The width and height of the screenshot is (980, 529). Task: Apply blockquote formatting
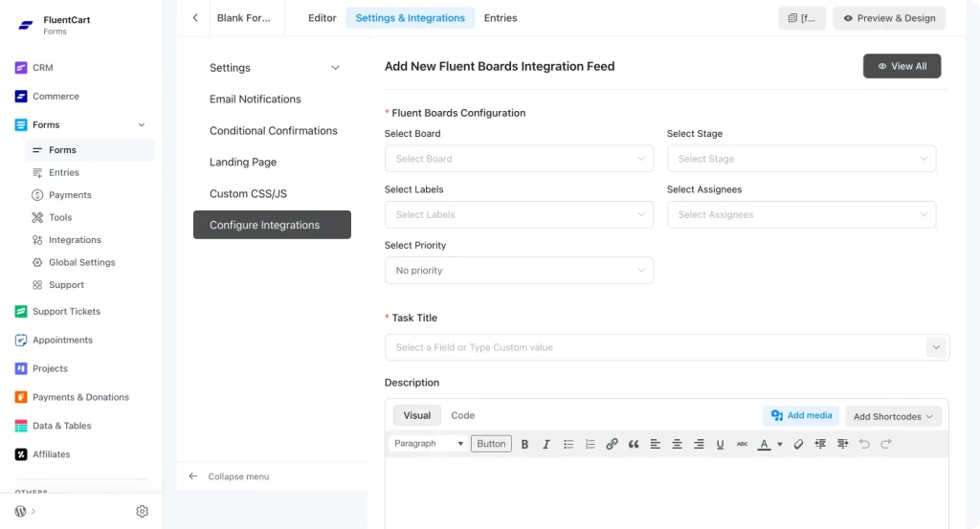click(x=634, y=444)
